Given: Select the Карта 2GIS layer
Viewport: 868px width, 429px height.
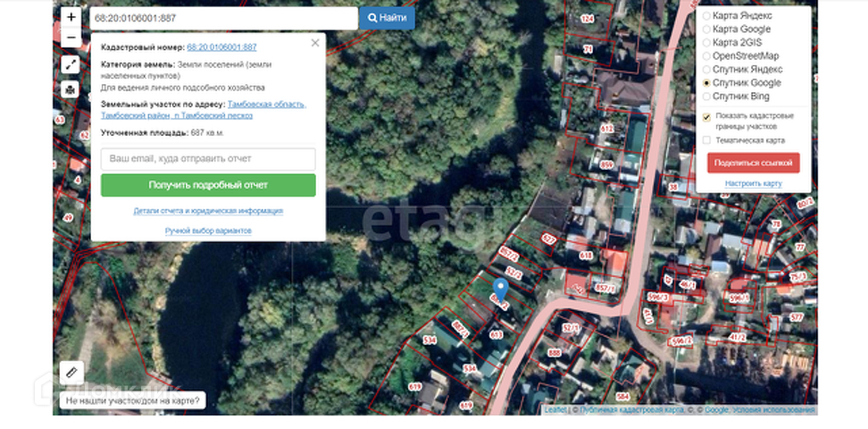Looking at the screenshot, I should 706,43.
